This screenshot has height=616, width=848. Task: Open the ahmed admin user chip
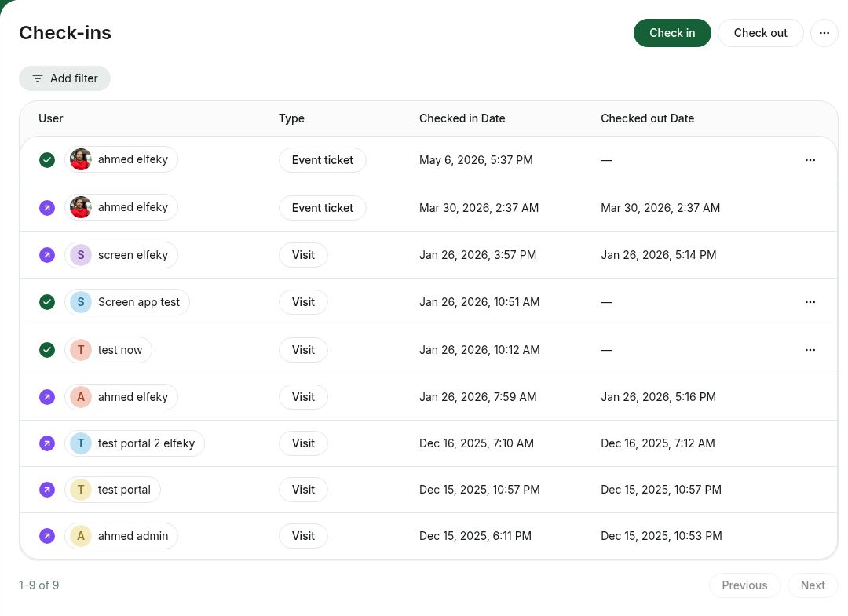[x=121, y=536]
